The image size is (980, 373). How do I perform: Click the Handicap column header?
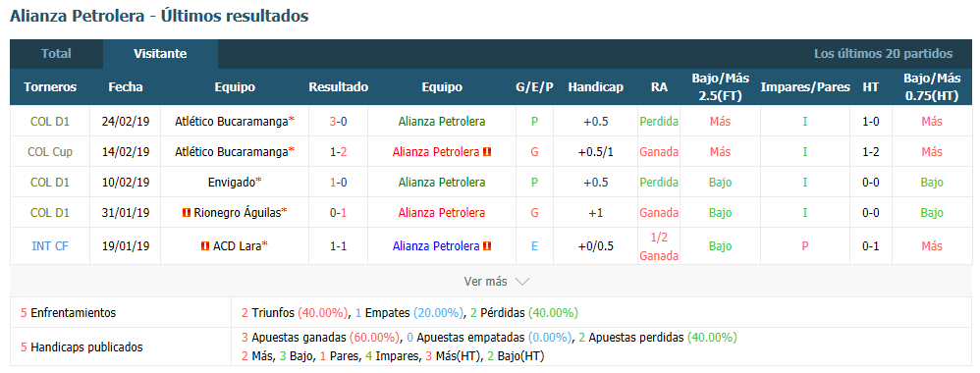point(596,87)
